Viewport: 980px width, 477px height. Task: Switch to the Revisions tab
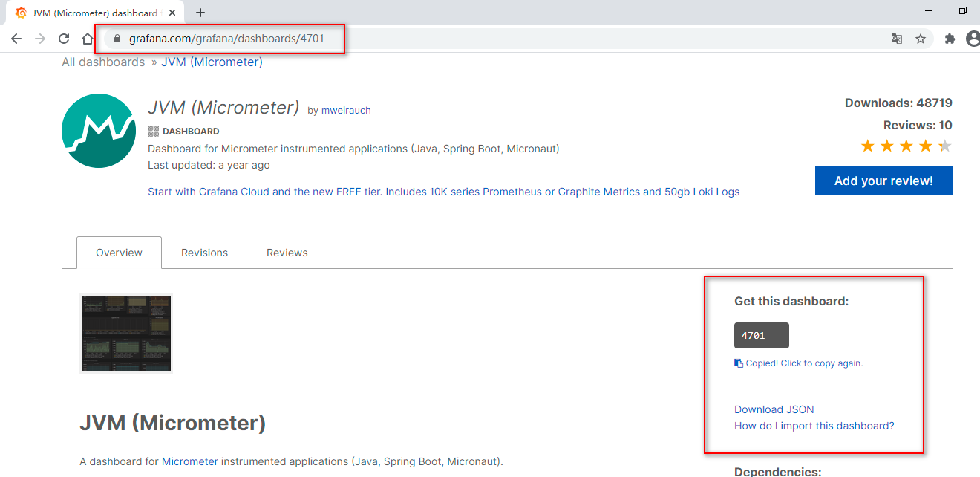click(204, 253)
